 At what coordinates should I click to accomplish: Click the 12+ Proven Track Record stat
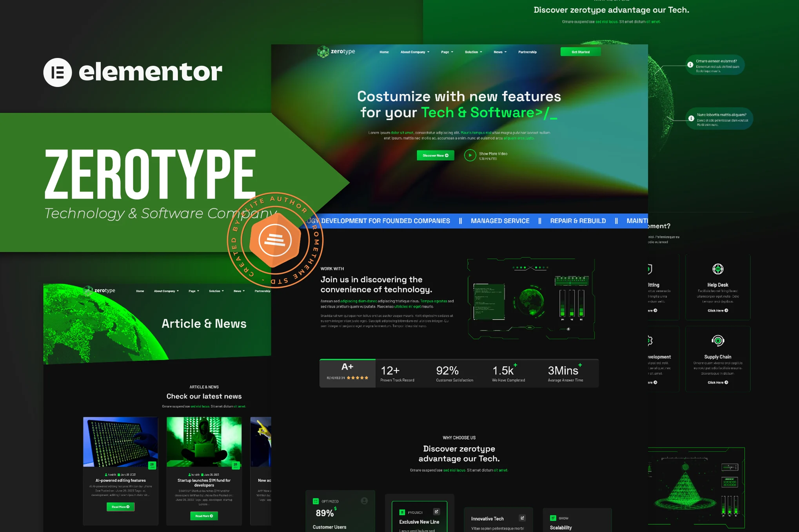coord(397,373)
